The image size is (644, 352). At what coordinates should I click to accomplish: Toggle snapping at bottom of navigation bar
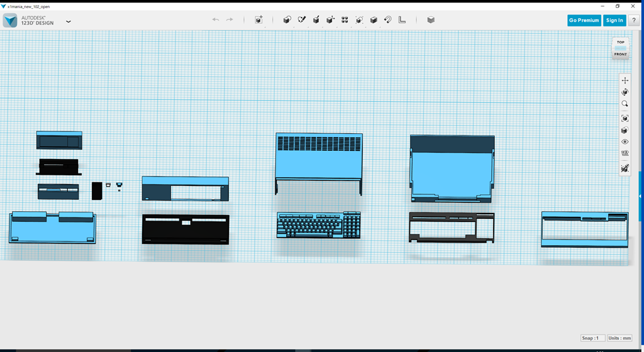click(x=625, y=168)
